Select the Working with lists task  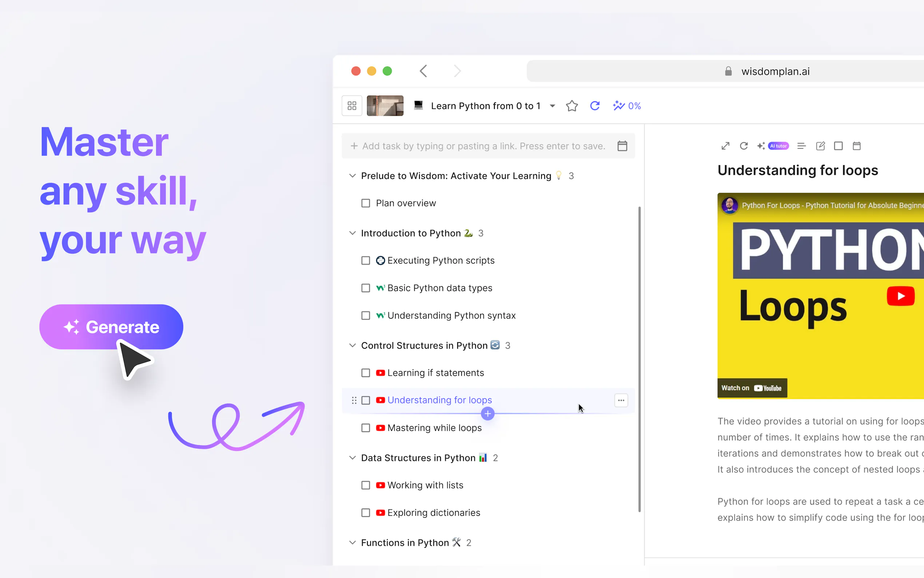pos(425,485)
